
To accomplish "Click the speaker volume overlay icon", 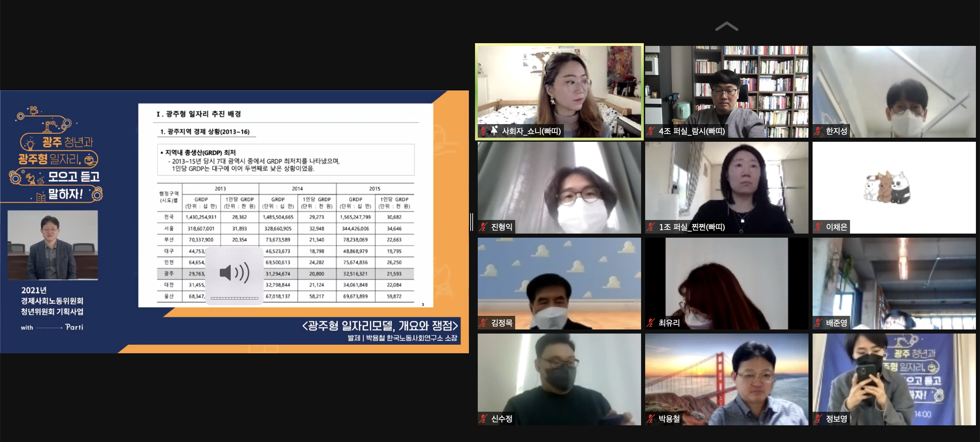I will (234, 272).
